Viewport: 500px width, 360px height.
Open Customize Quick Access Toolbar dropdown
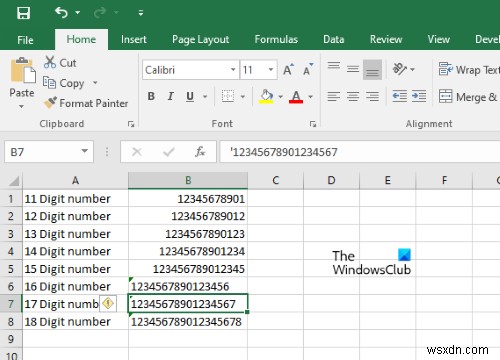(x=141, y=13)
